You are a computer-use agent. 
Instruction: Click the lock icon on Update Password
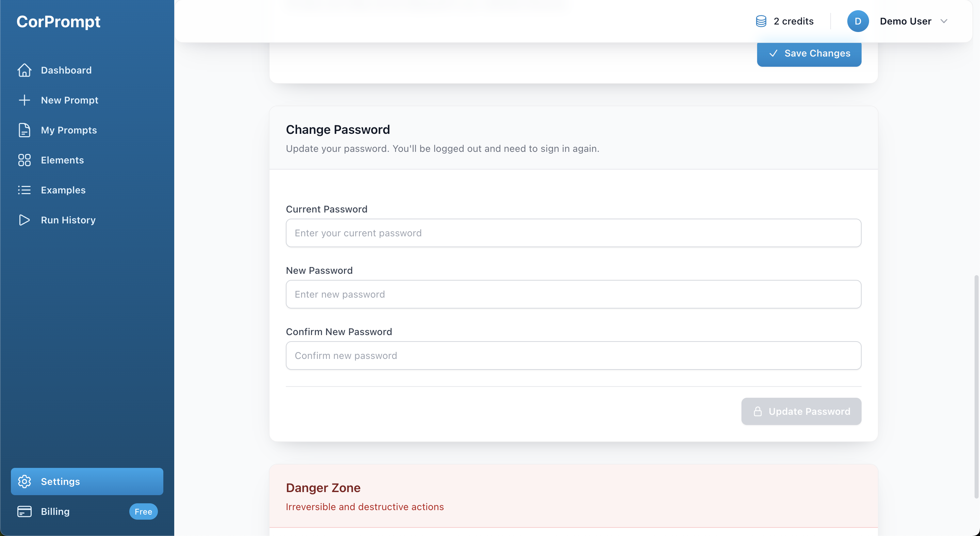pos(758,411)
